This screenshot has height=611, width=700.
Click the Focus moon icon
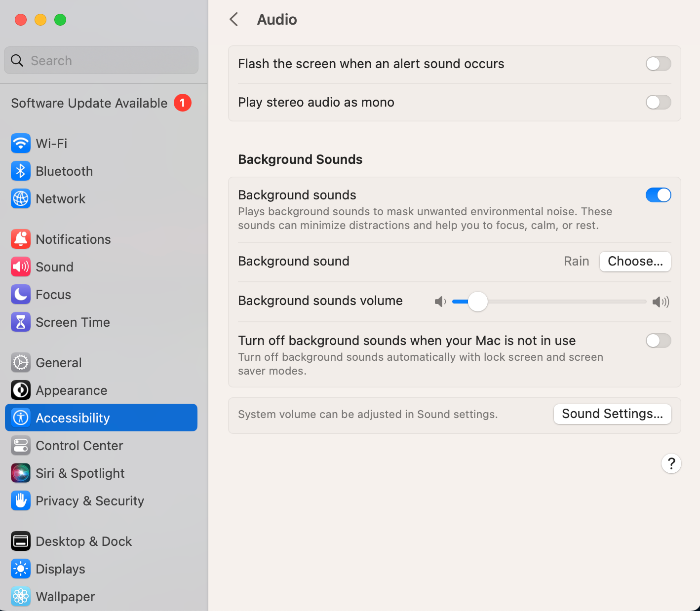click(x=21, y=295)
